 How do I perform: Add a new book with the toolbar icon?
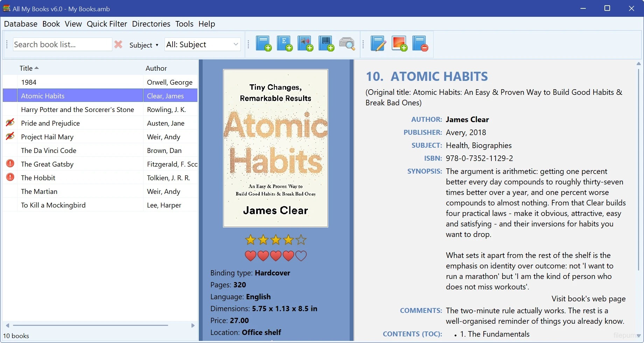(x=264, y=44)
